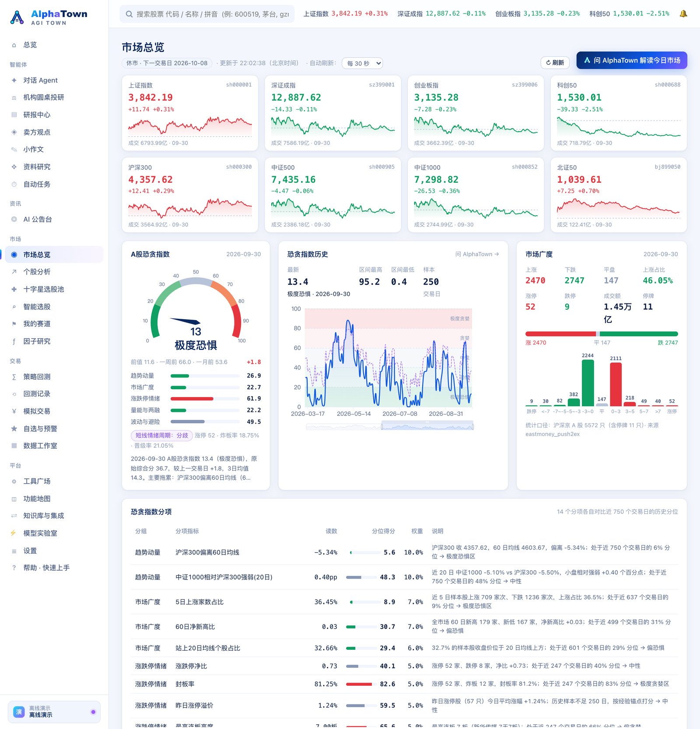Viewport: 700px width, 729px height.
Task: Click 机构圆桌投研 sidebar icon
Action: [x=14, y=98]
